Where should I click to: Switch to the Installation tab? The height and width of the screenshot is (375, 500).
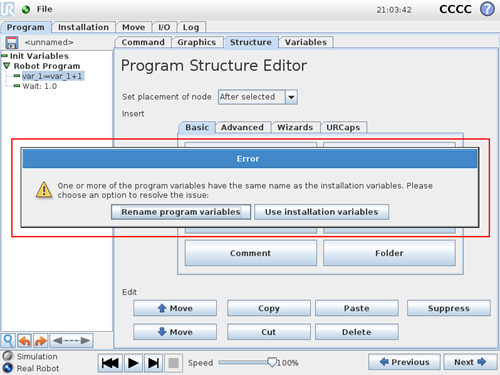pyautogui.click(x=83, y=27)
